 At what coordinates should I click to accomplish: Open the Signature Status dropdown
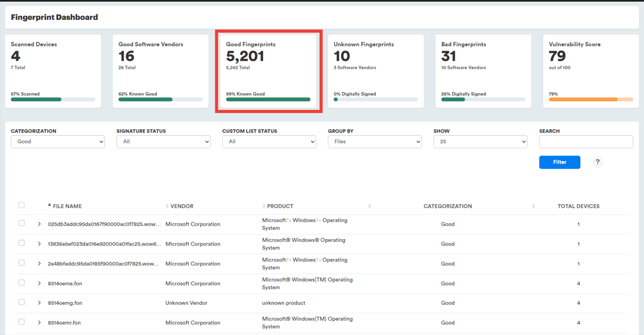coord(163,142)
